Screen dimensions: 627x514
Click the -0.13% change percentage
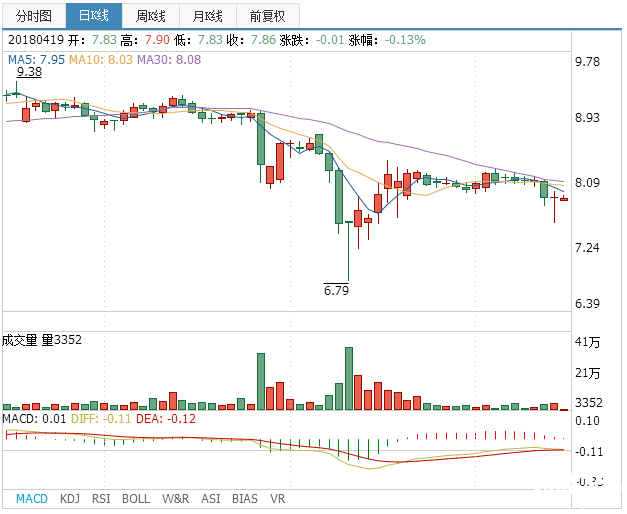[405, 40]
